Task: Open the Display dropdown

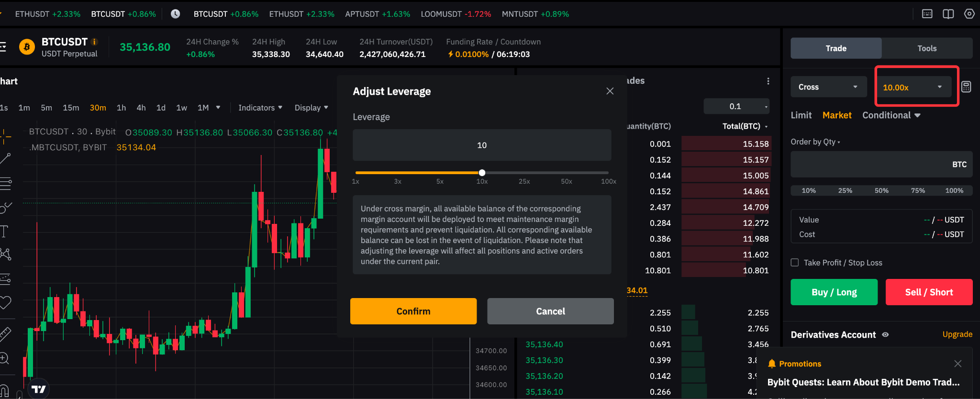Action: pyautogui.click(x=312, y=108)
